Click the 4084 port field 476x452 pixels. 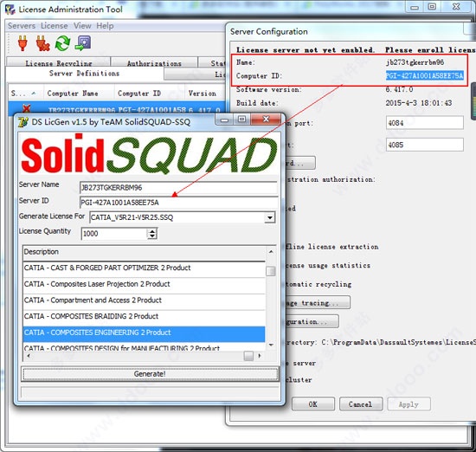tap(424, 123)
